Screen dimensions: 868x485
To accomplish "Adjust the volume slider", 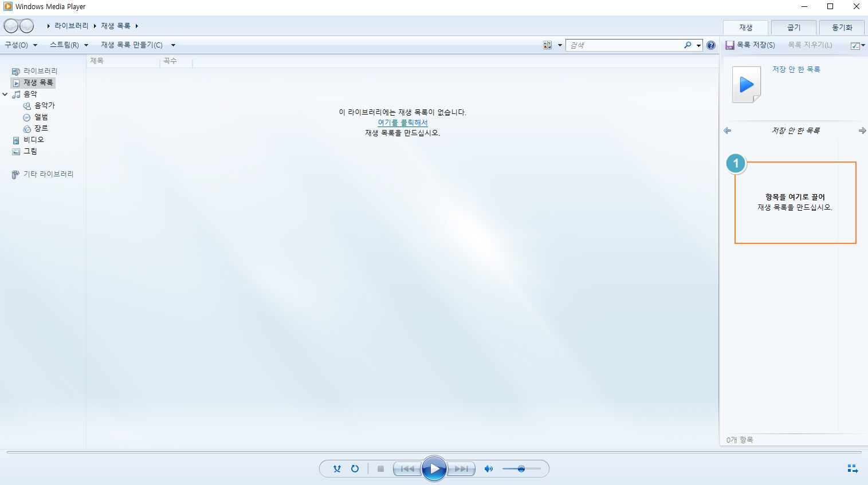I will [x=521, y=469].
